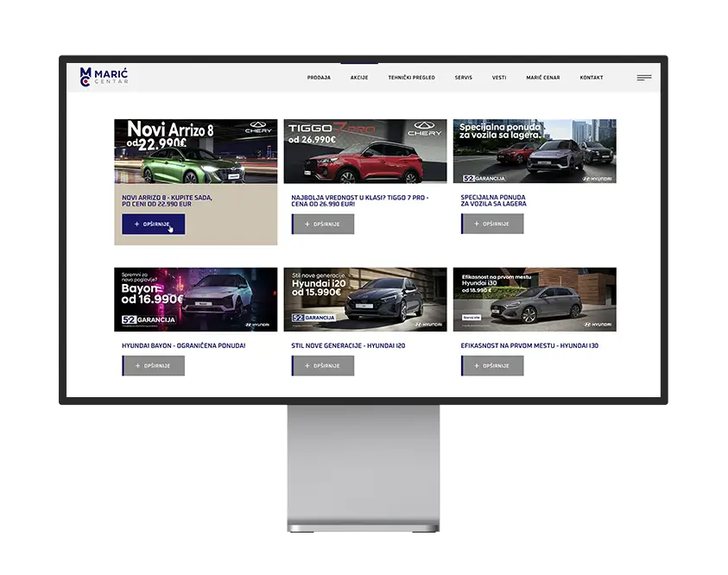Click Opširnije button under Hyundai Bayon
Screen dimensions: 728x575
click(153, 366)
